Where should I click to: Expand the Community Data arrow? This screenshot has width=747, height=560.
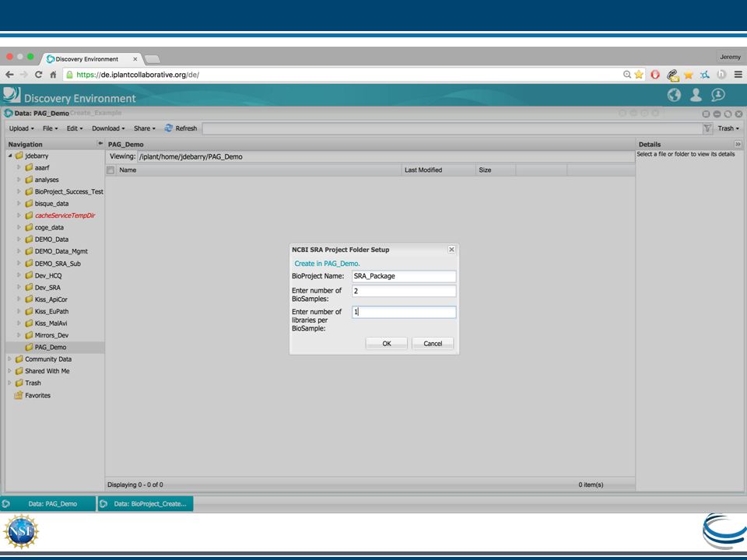9,359
